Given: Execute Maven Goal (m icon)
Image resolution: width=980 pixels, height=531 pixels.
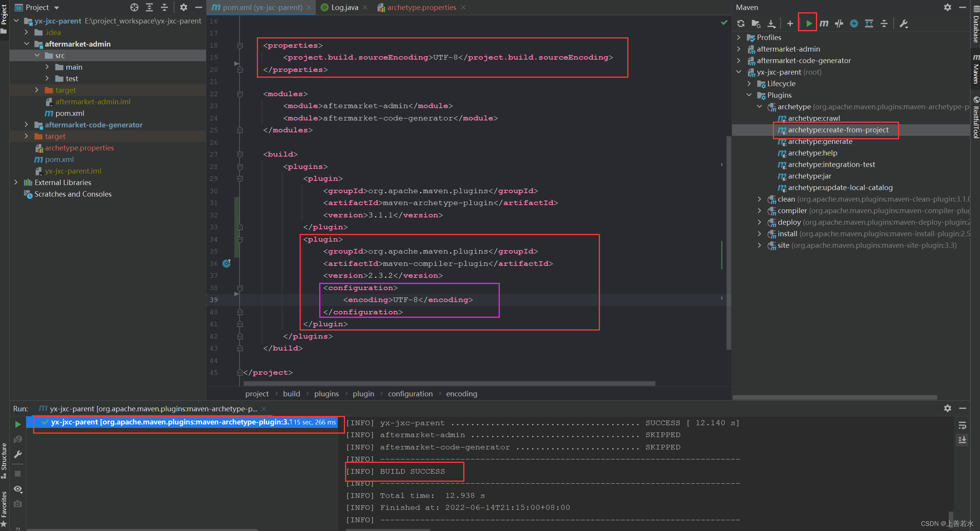Looking at the screenshot, I should click(824, 23).
